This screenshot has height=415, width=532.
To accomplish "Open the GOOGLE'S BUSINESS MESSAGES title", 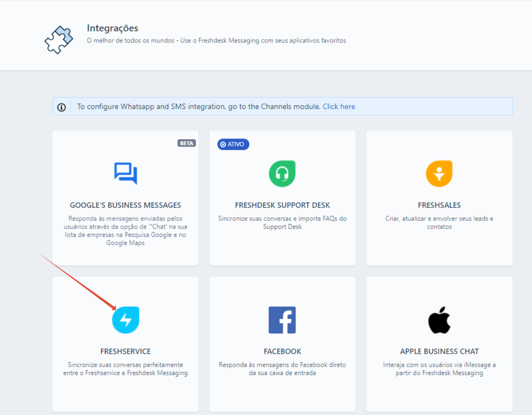I will click(125, 205).
